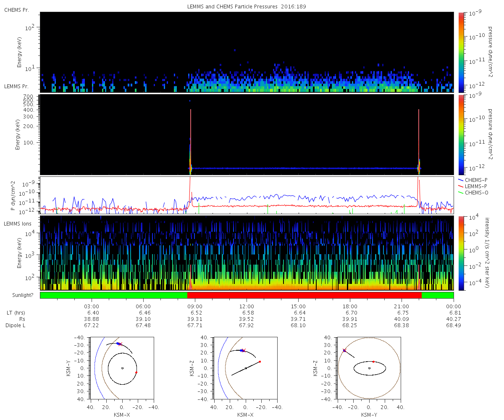The width and height of the screenshot is (504, 420).
Task: Click the red marker in KSM-Y KSM-Z plot
Action: coord(373,362)
